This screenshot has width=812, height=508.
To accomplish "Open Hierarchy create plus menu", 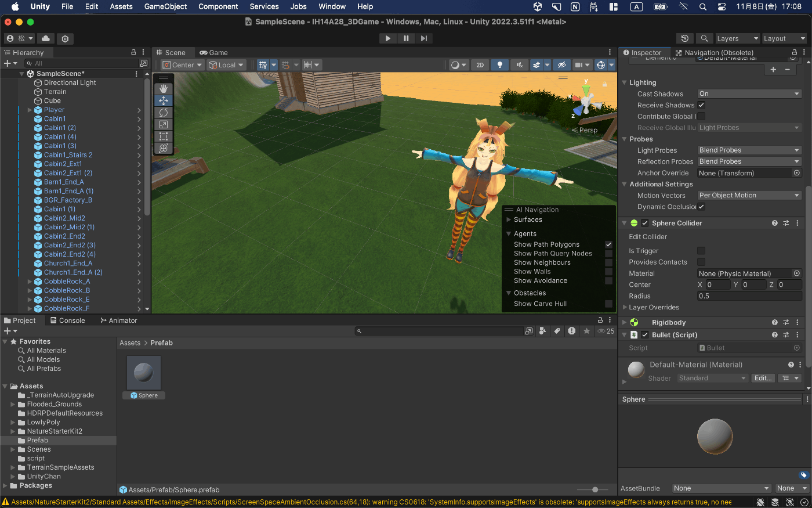I will pos(10,63).
